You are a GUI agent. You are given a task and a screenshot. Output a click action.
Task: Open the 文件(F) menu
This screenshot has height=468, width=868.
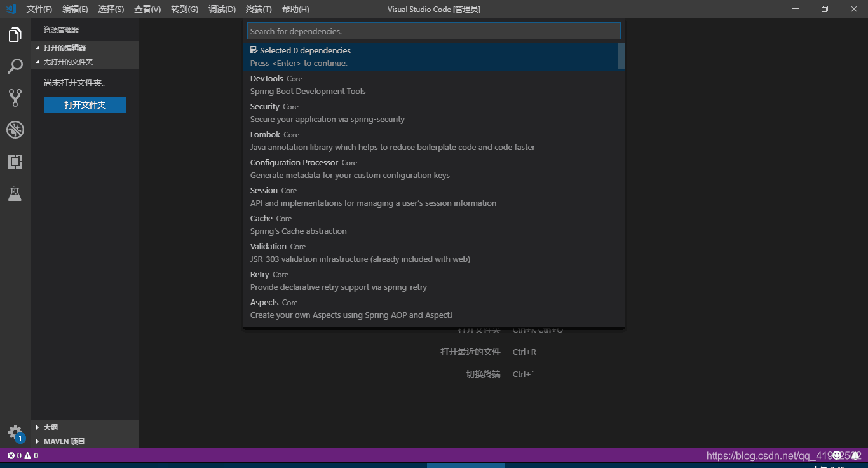(39, 9)
